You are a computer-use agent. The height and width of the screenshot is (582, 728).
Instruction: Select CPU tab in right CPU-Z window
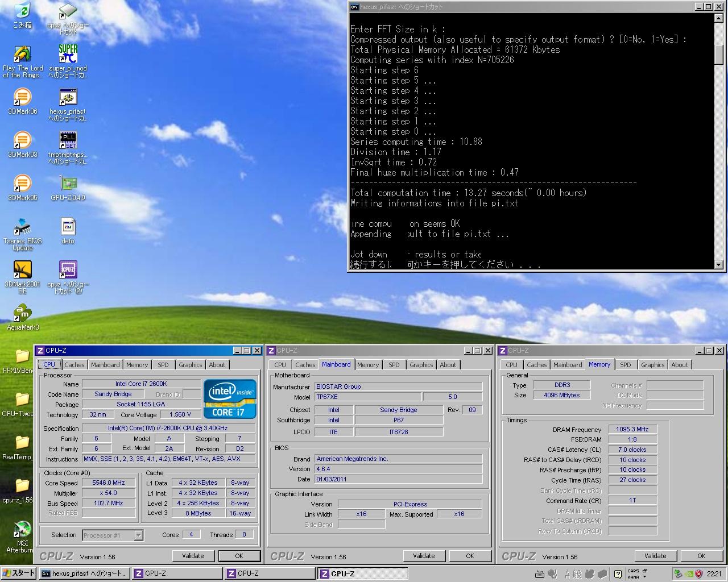tap(511, 365)
